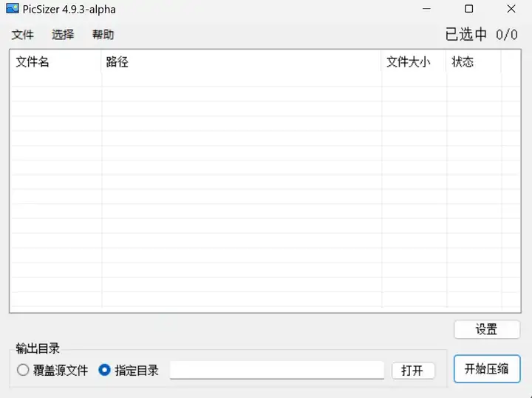Open 设置 settings button
532x398 pixels.
487,329
